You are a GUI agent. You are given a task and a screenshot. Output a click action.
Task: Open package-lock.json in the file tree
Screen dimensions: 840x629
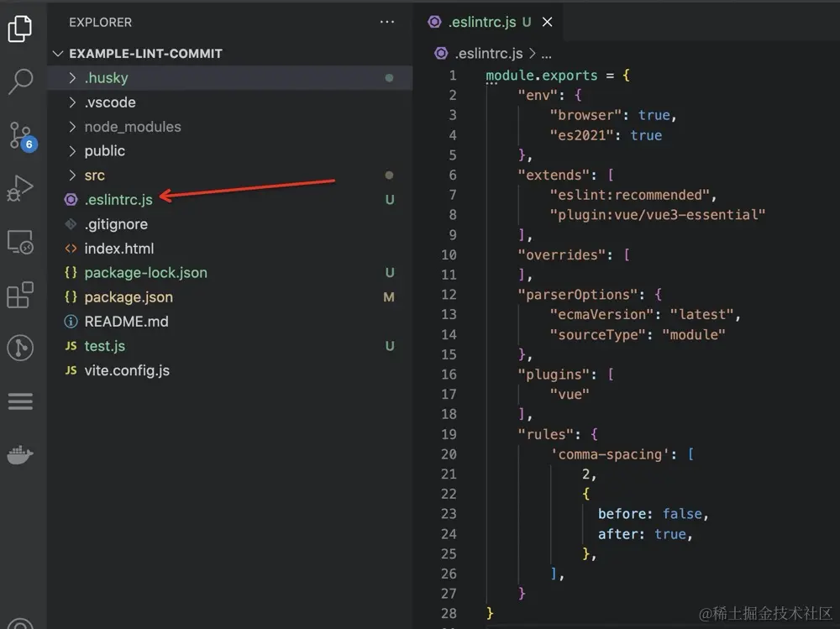[145, 273]
